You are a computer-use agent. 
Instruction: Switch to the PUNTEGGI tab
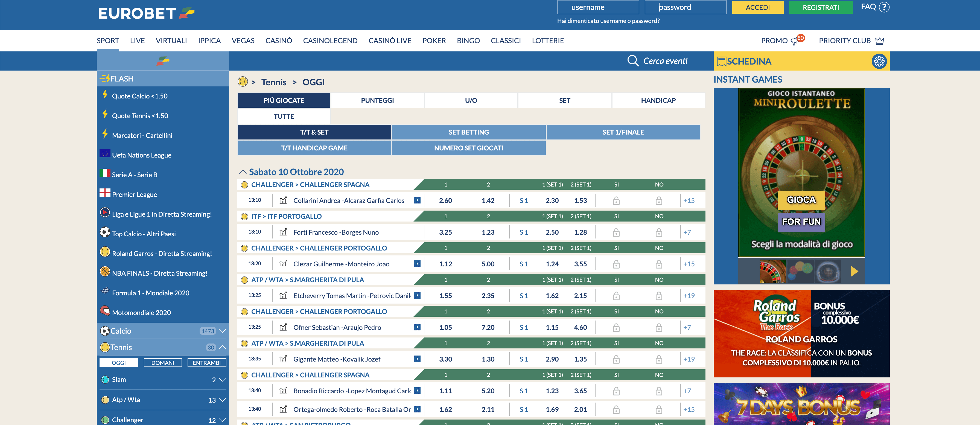[x=377, y=100]
